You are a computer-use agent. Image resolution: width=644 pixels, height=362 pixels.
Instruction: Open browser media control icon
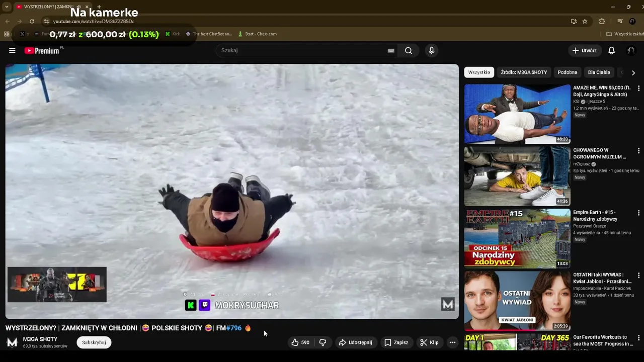[x=620, y=21]
